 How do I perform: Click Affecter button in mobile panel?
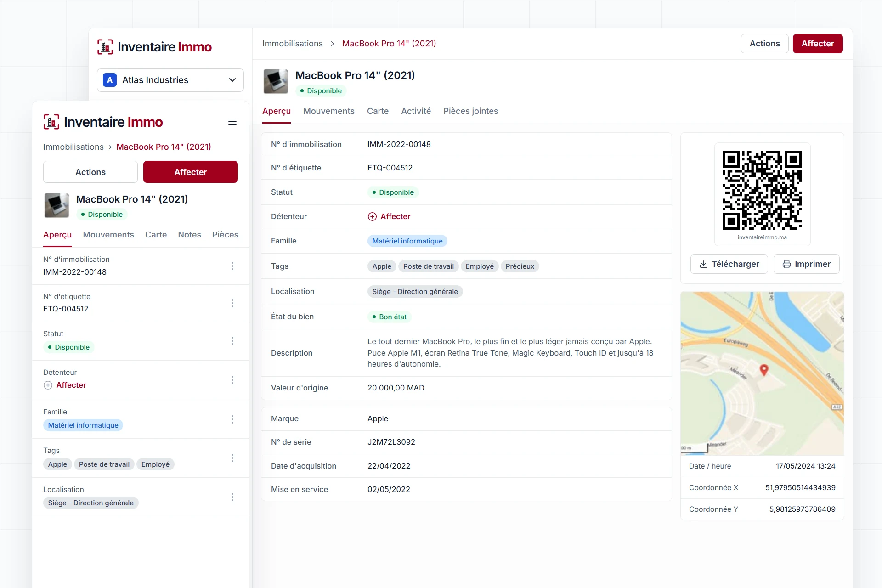tap(191, 172)
